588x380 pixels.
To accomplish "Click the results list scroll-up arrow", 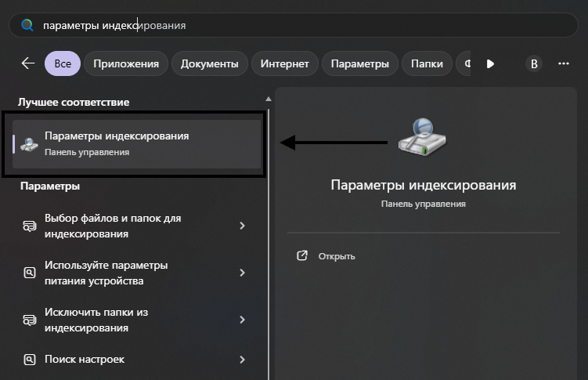I will (269, 99).
